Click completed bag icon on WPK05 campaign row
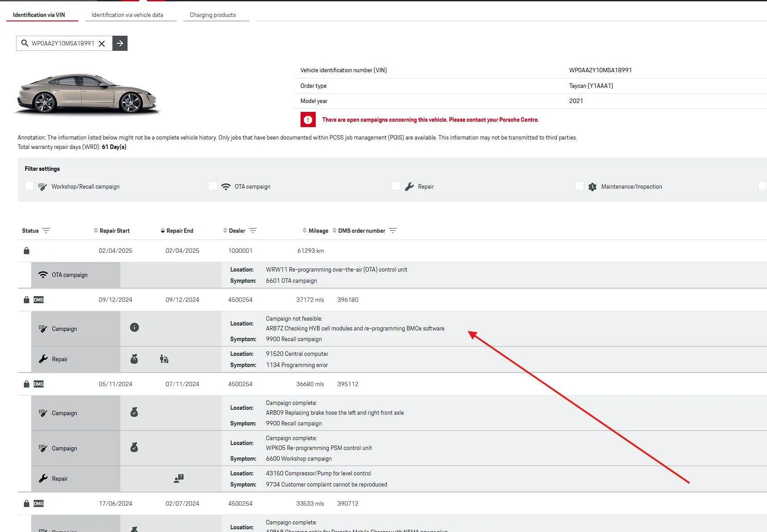The height and width of the screenshot is (532, 767). [134, 447]
